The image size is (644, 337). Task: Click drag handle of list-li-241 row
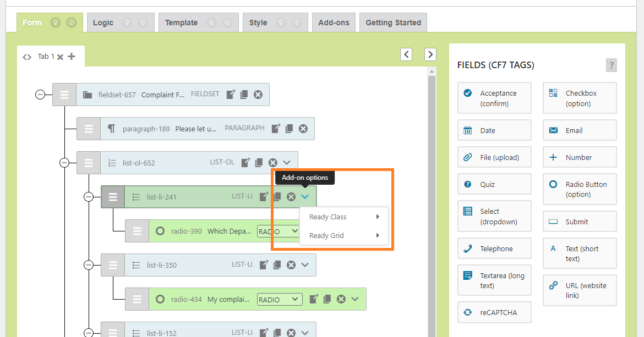coord(113,197)
